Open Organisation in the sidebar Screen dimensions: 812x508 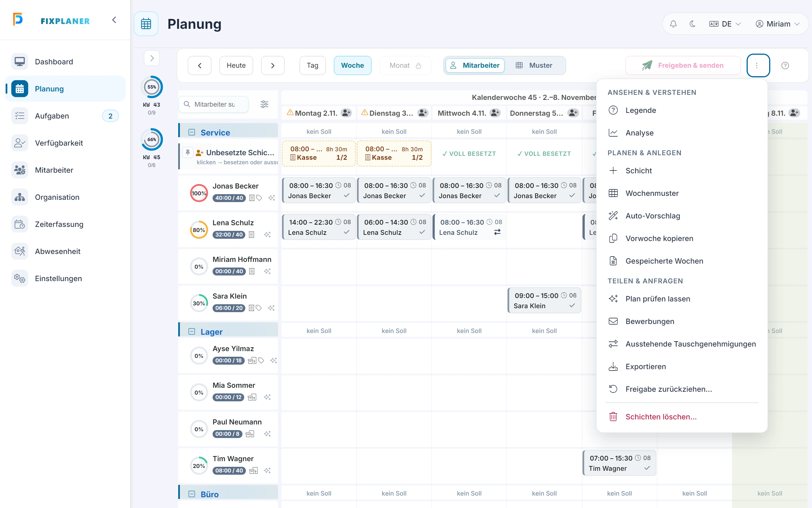pyautogui.click(x=65, y=197)
